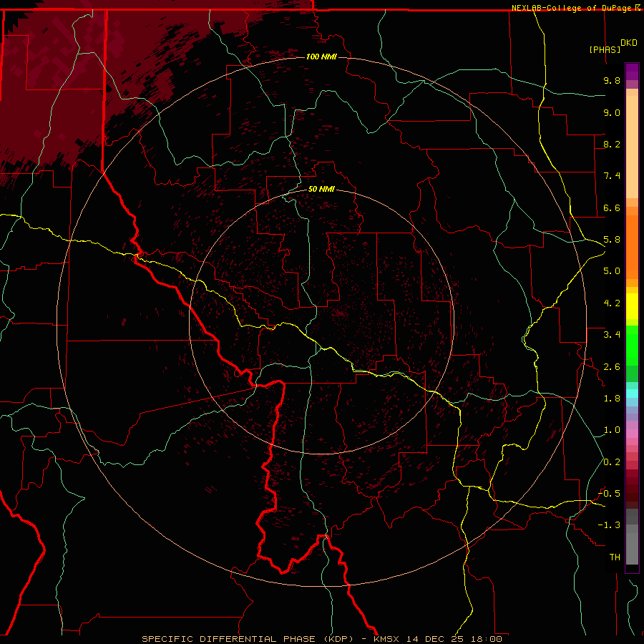Click the 14 DEC 25 18:00 timestamp
The image size is (644, 644).
(x=454, y=639)
